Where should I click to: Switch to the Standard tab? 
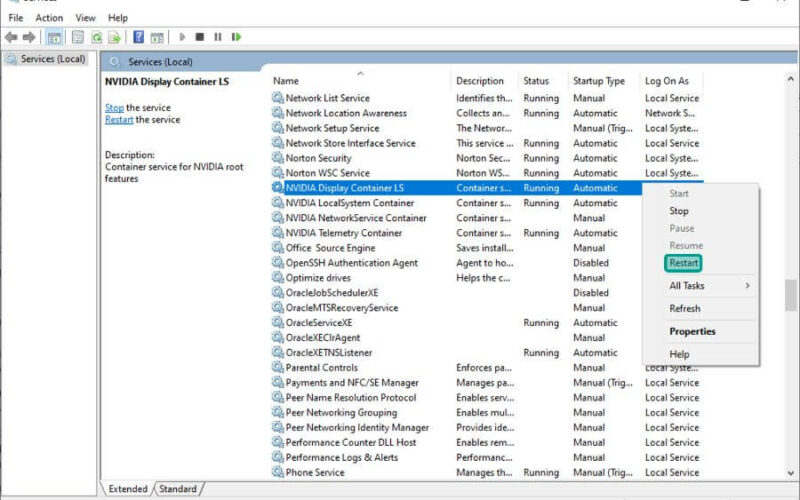pyautogui.click(x=178, y=489)
